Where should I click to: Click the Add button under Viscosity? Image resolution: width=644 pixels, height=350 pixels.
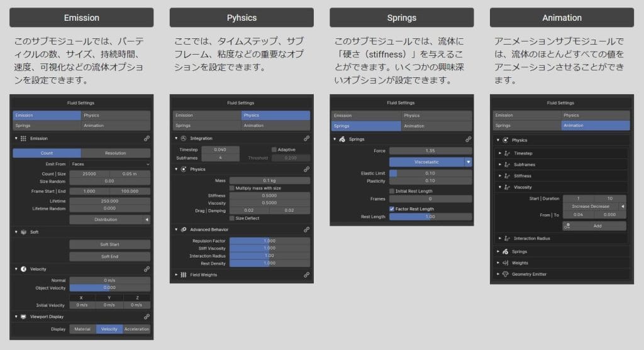[594, 226]
